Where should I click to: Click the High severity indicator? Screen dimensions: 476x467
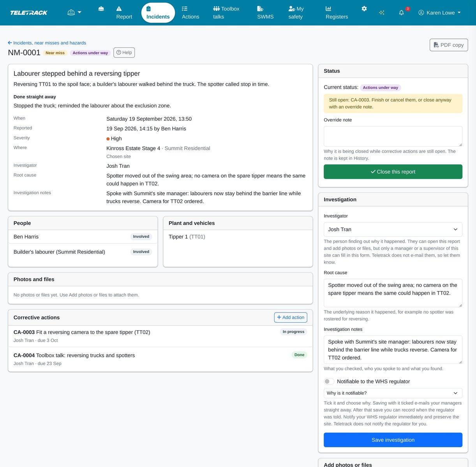(114, 139)
